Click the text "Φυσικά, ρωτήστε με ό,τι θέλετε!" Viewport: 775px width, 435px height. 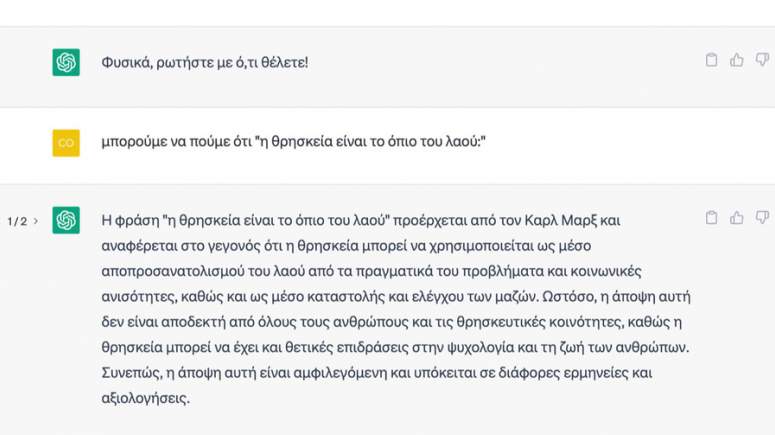(205, 63)
